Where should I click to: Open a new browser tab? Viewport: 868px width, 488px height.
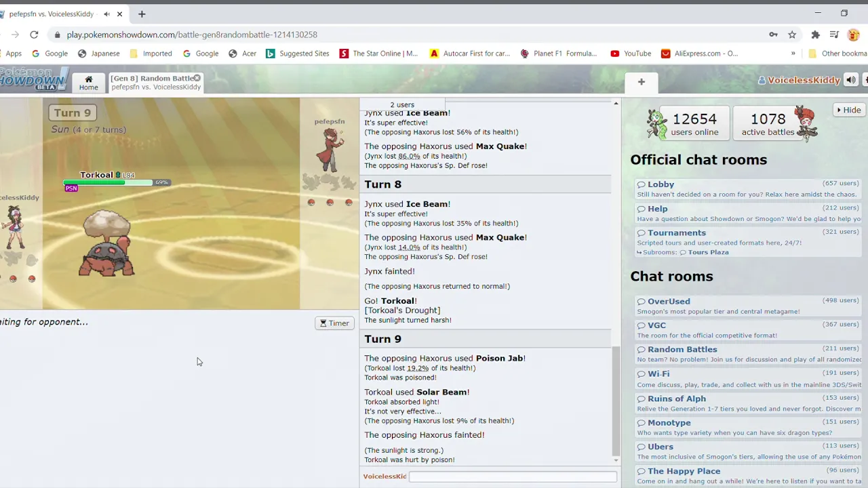(x=142, y=14)
